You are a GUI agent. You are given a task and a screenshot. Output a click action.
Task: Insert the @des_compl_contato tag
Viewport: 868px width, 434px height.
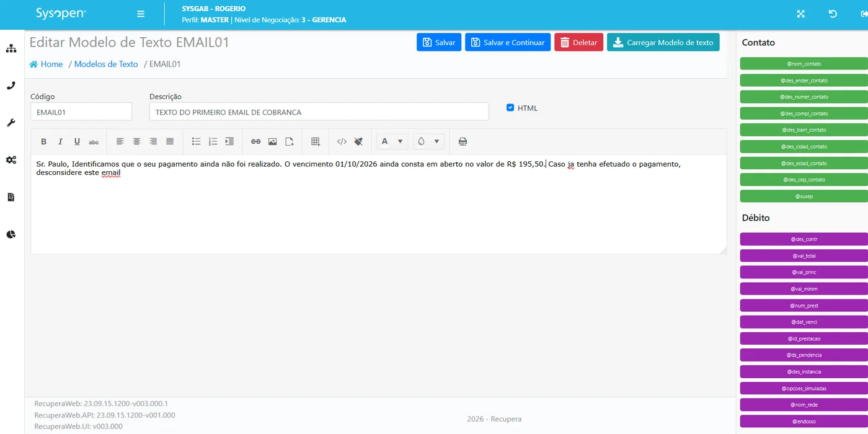pyautogui.click(x=804, y=113)
